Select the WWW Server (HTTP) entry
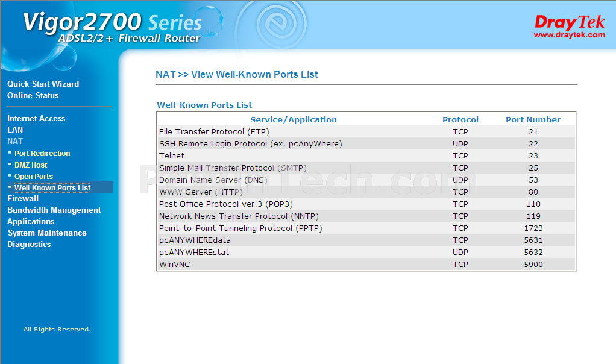 [201, 192]
